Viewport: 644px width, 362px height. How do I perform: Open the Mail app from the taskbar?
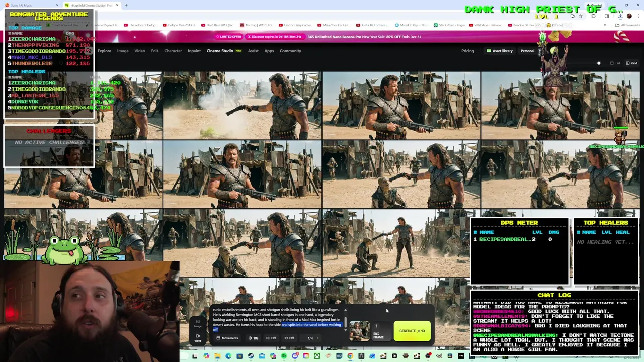pyautogui.click(x=262, y=356)
